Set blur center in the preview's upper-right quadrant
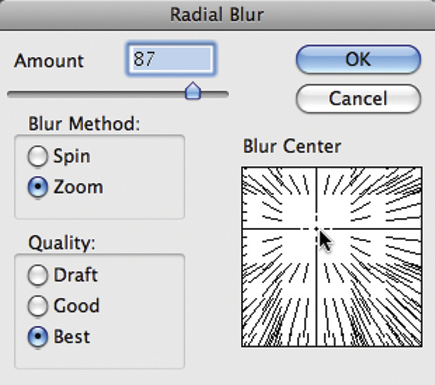 (369, 198)
